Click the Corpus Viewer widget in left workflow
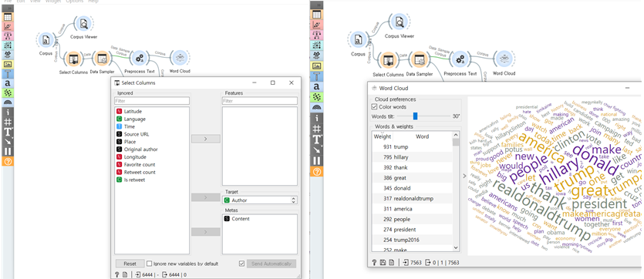This screenshot has height=279, width=644. (83, 24)
